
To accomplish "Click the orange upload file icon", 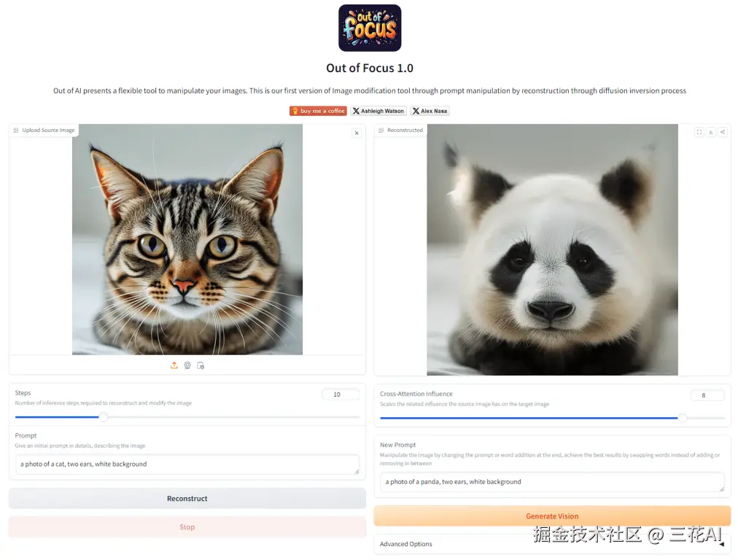I will pyautogui.click(x=174, y=365).
